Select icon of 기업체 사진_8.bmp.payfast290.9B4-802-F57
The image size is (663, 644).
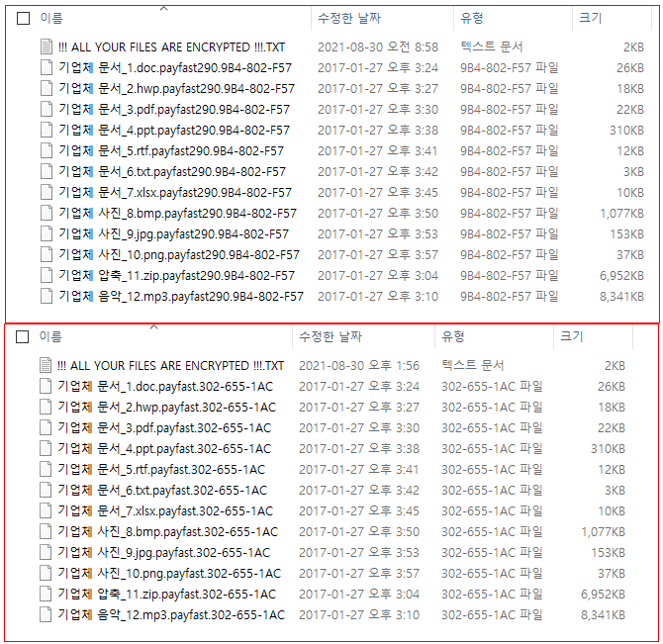pos(47,213)
